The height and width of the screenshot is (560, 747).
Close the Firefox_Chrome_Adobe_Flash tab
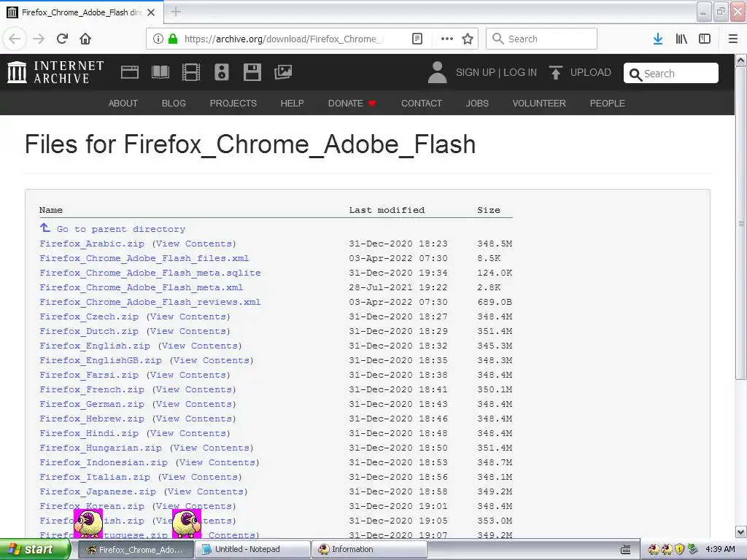pyautogui.click(x=151, y=12)
